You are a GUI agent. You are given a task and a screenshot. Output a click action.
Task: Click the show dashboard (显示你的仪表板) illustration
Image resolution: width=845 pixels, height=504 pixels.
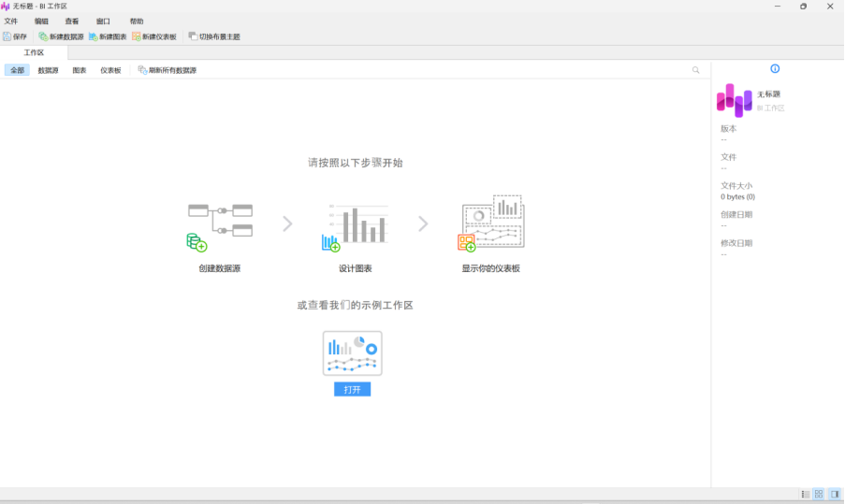click(x=491, y=225)
